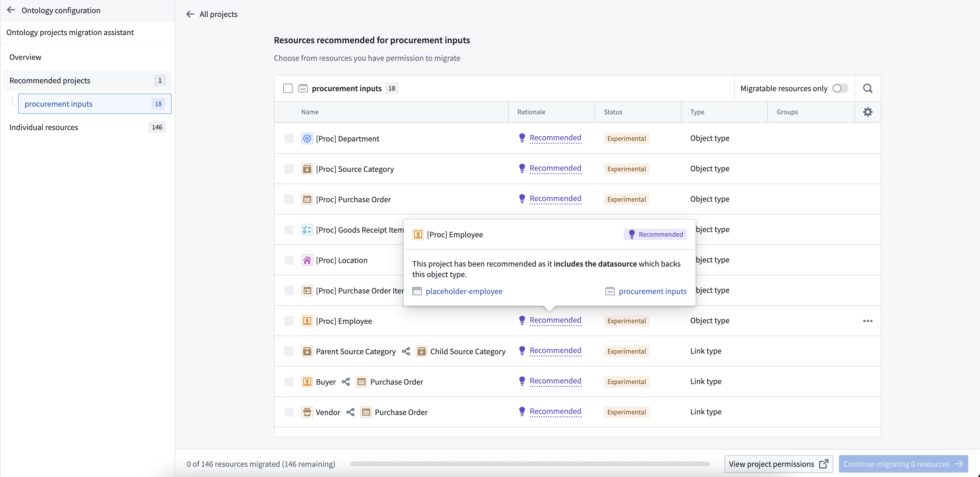This screenshot has width=980, height=477.
Task: Click the migration progress bar at the bottom
Action: pyautogui.click(x=529, y=464)
